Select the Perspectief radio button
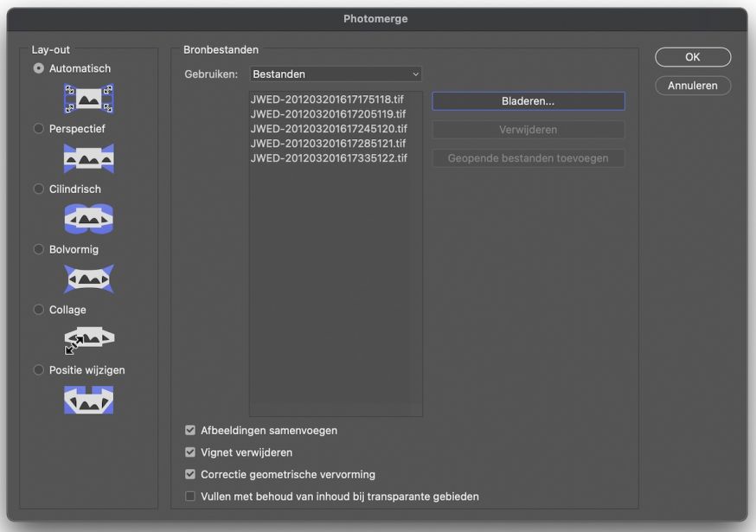 point(39,128)
